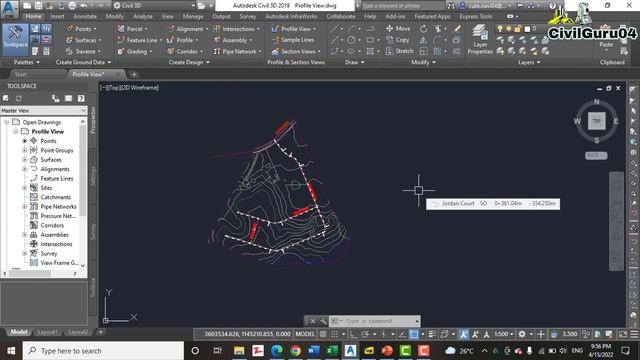Open customization menu at status bar end
The height and width of the screenshot is (360, 640).
[634, 334]
